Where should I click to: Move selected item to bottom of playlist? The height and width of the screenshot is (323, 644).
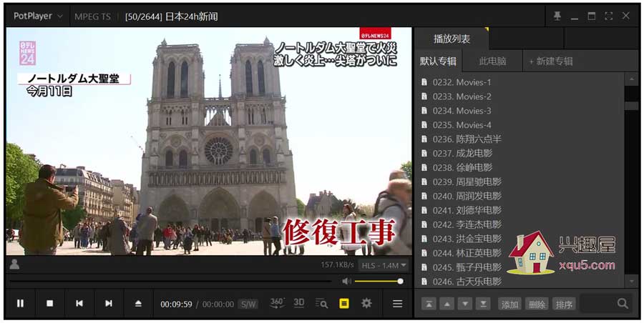(483, 304)
